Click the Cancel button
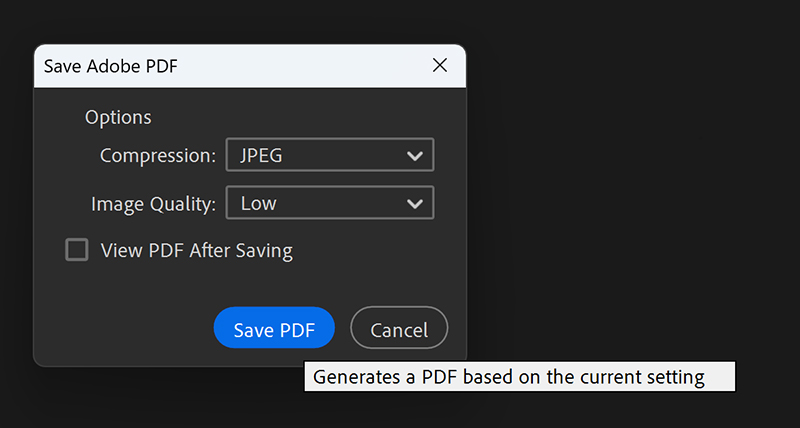 [399, 328]
